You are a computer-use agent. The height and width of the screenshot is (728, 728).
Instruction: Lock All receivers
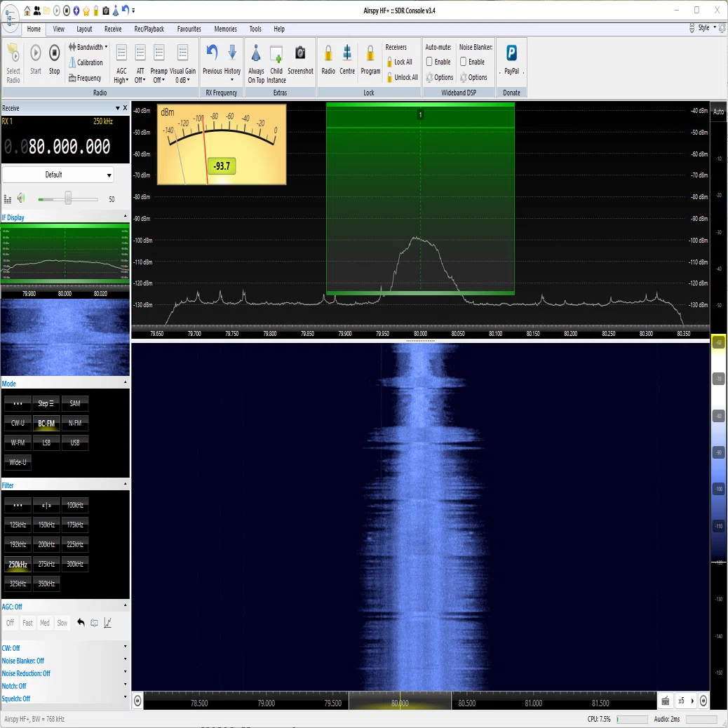pyautogui.click(x=399, y=62)
